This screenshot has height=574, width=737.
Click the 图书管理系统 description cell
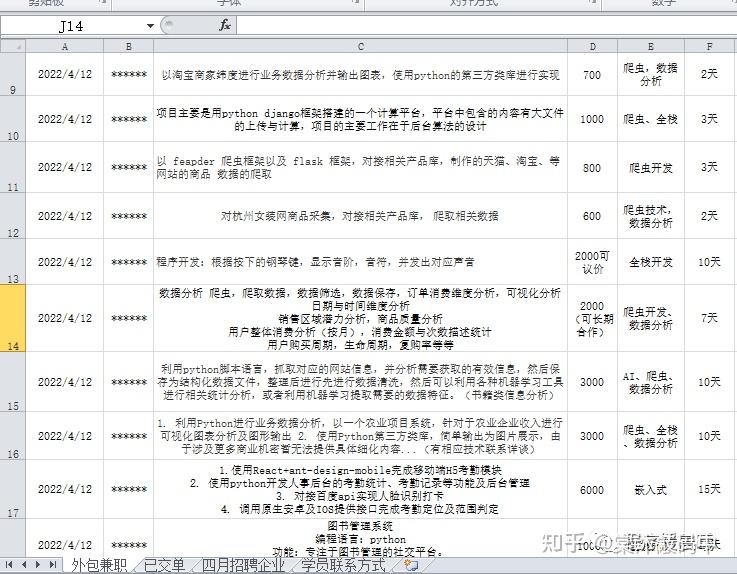pyautogui.click(x=361, y=538)
